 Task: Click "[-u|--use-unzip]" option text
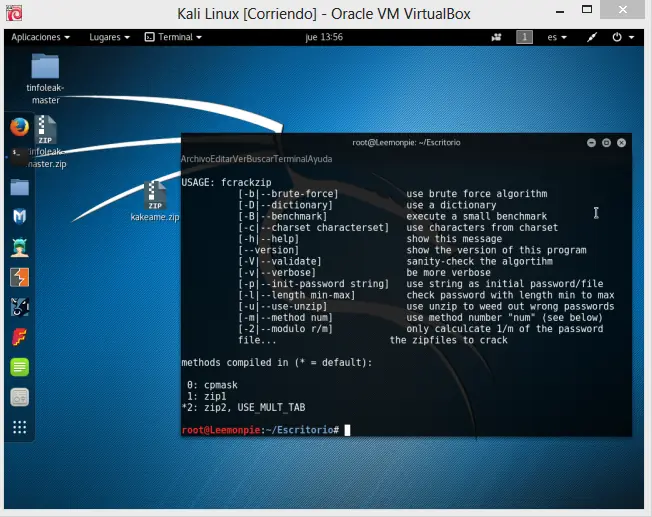pyautogui.click(x=283, y=306)
